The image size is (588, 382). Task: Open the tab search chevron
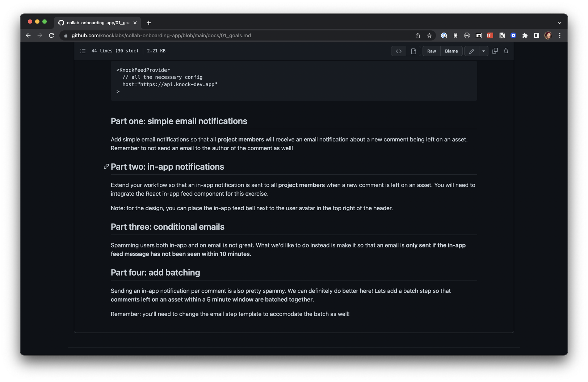pos(559,22)
